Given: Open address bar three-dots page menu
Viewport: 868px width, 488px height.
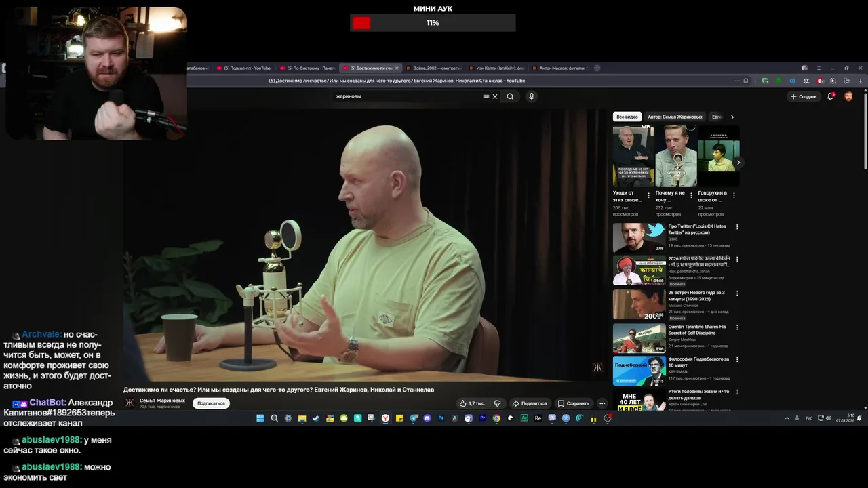Looking at the screenshot, I should [737, 81].
